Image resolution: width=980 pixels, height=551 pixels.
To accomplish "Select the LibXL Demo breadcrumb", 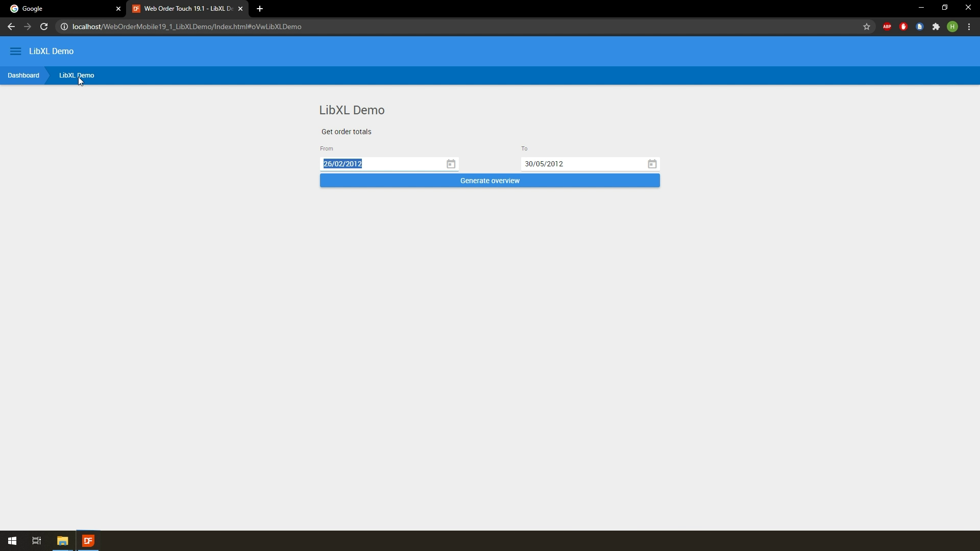I will [77, 76].
